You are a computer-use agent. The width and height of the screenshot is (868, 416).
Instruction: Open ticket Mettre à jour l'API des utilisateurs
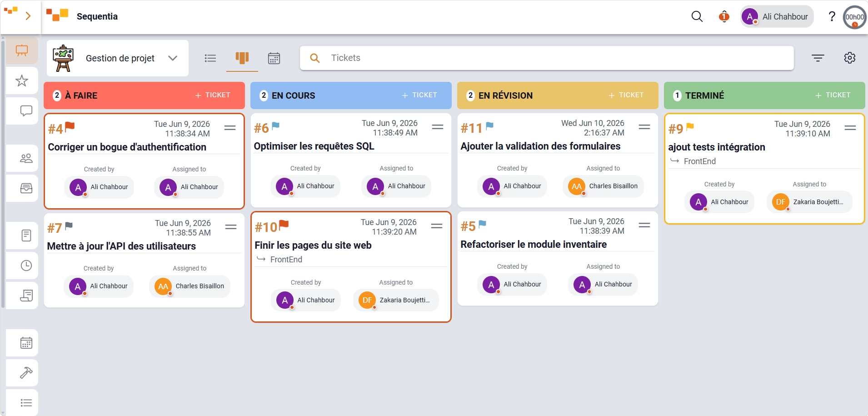pos(121,246)
